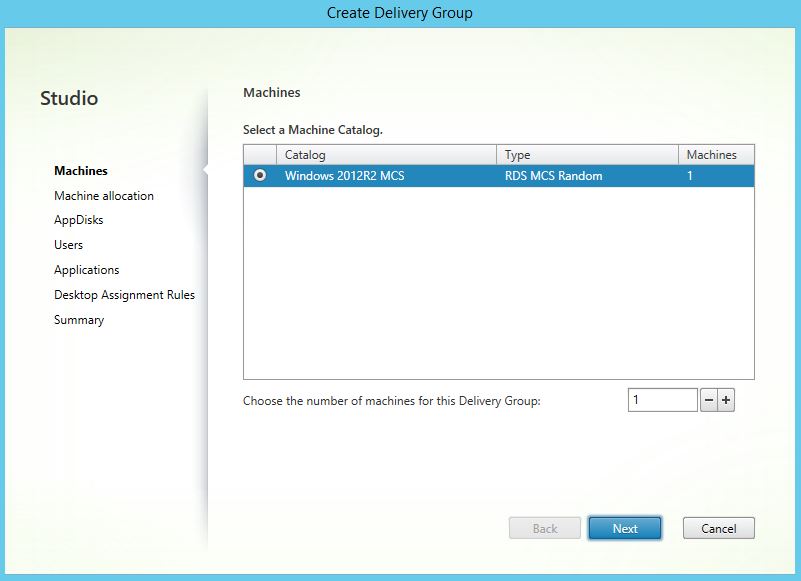Open the AppDisks wizard step
Image resolution: width=801 pixels, height=581 pixels.
coord(79,220)
